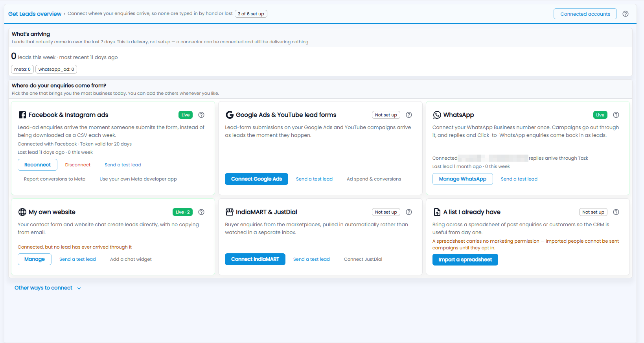
Task: Open help for Facebook & Instagram ads
Action: pyautogui.click(x=201, y=115)
